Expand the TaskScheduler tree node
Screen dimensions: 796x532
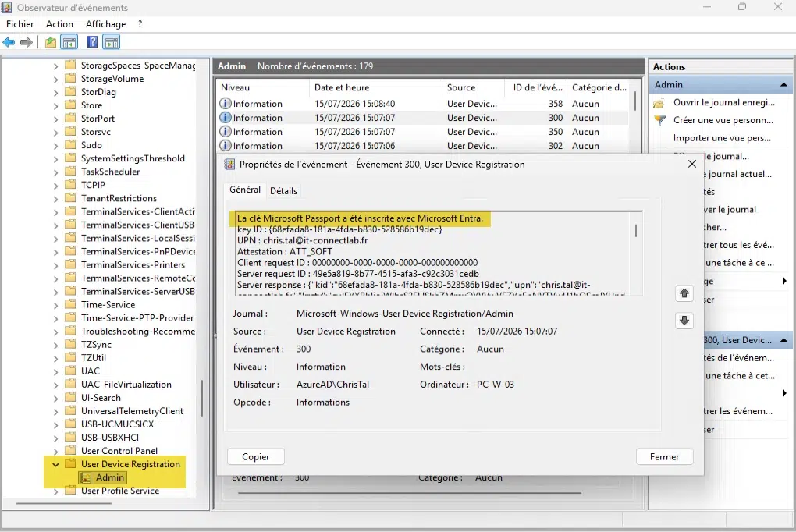click(x=56, y=172)
